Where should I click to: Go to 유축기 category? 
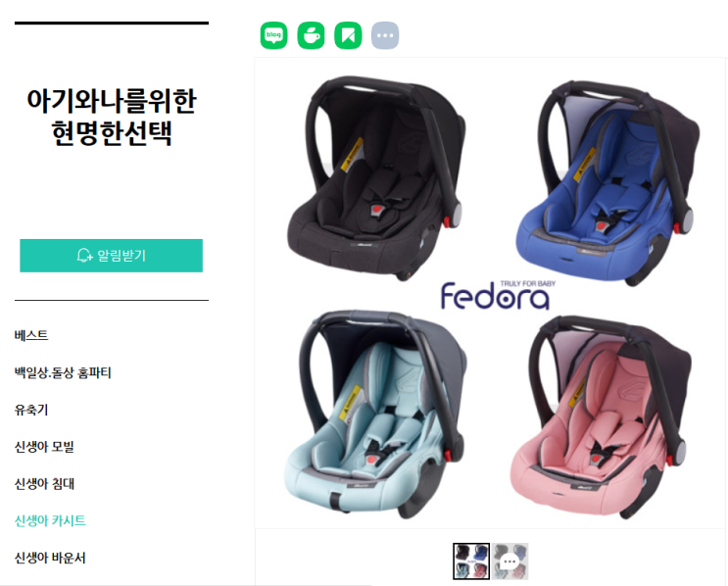[31, 410]
